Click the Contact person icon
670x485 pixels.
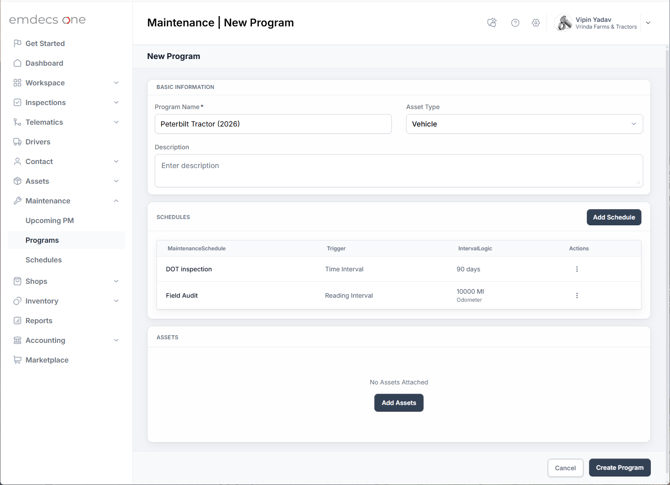pos(17,161)
